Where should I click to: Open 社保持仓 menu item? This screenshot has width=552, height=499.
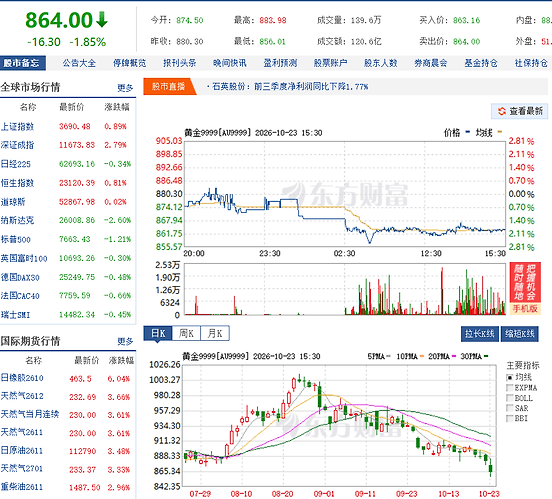tap(531, 63)
